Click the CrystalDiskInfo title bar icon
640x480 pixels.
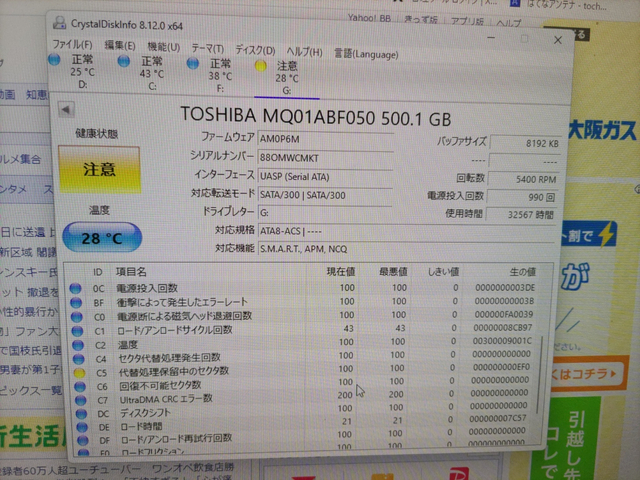click(60, 22)
